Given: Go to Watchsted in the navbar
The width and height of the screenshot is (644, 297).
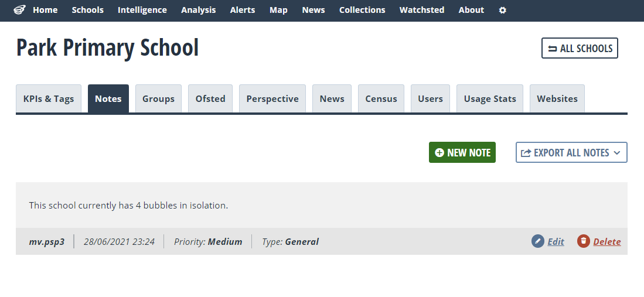Looking at the screenshot, I should point(422,10).
